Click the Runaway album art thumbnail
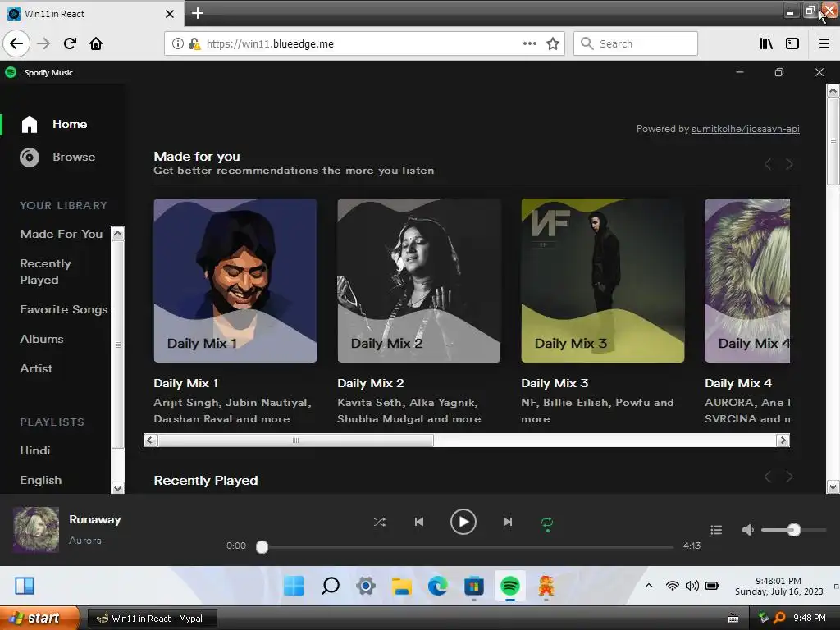 click(x=36, y=529)
